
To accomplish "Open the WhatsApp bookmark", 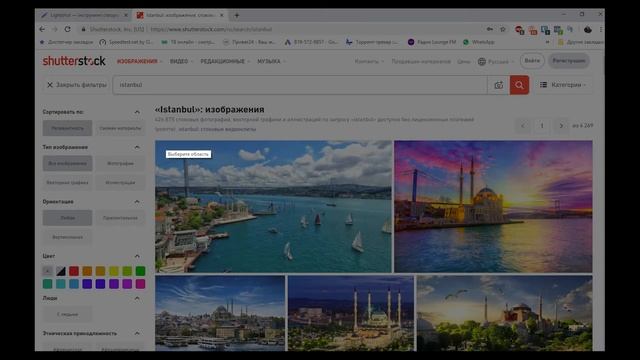I will (x=479, y=42).
